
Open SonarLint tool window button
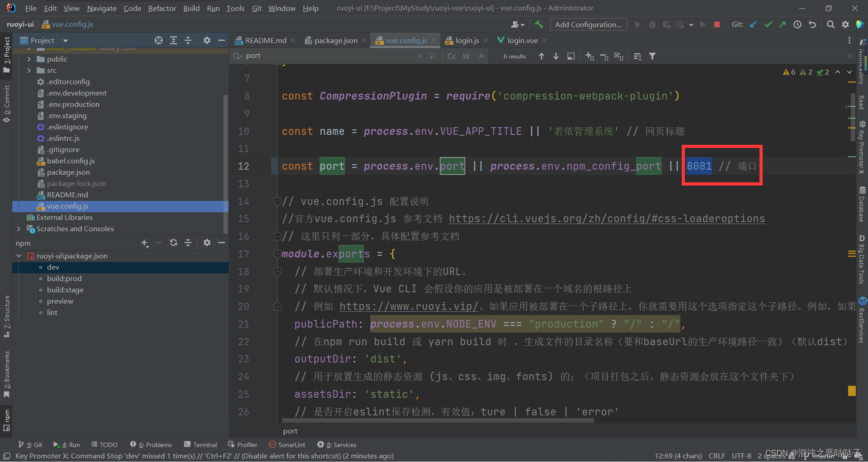click(x=287, y=445)
